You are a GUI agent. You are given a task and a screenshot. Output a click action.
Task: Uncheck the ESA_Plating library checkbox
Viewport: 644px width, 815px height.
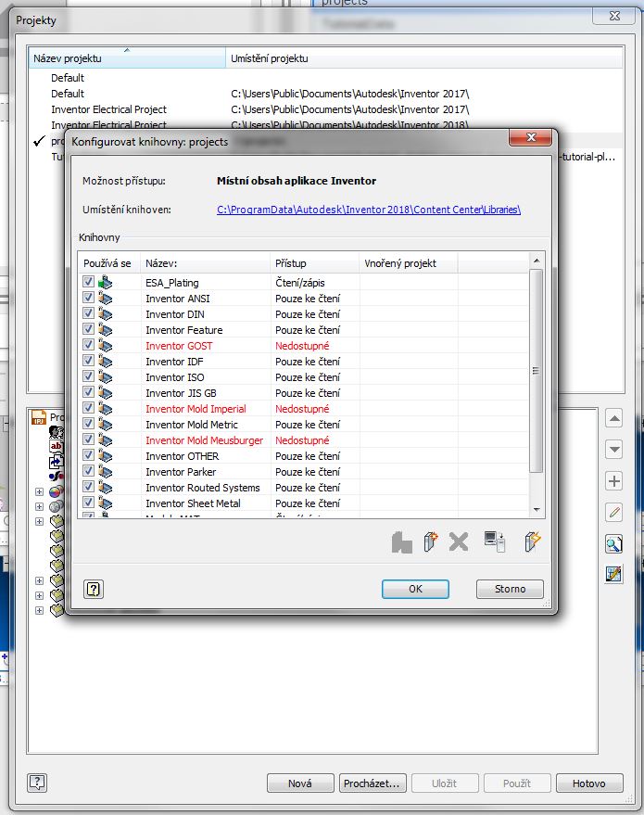(88, 282)
